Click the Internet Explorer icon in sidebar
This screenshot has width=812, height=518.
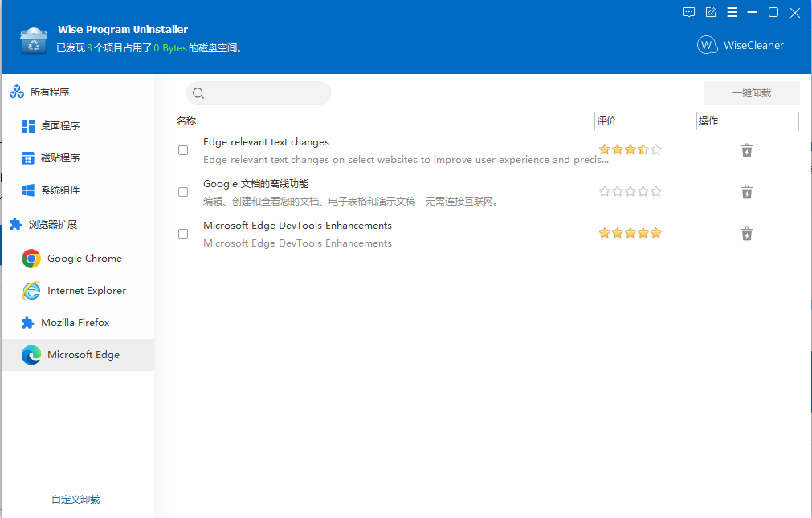point(31,291)
